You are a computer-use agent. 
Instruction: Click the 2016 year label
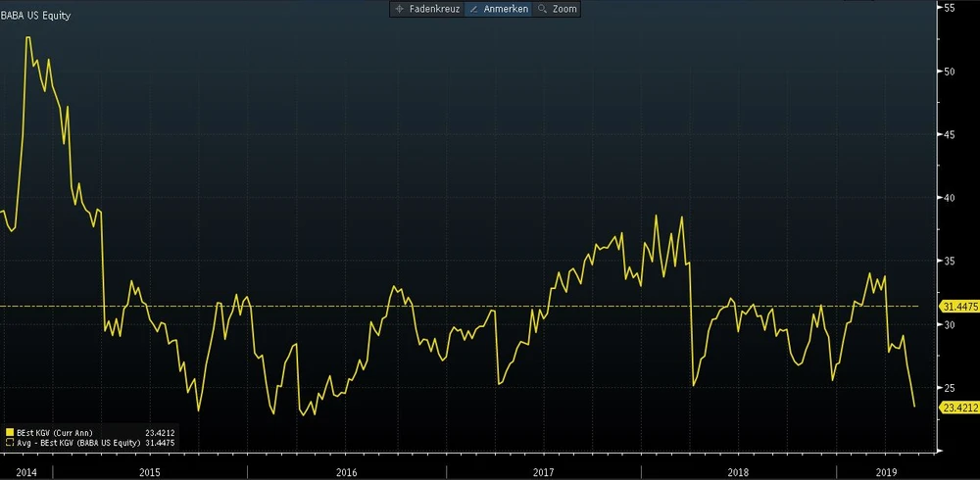345,471
